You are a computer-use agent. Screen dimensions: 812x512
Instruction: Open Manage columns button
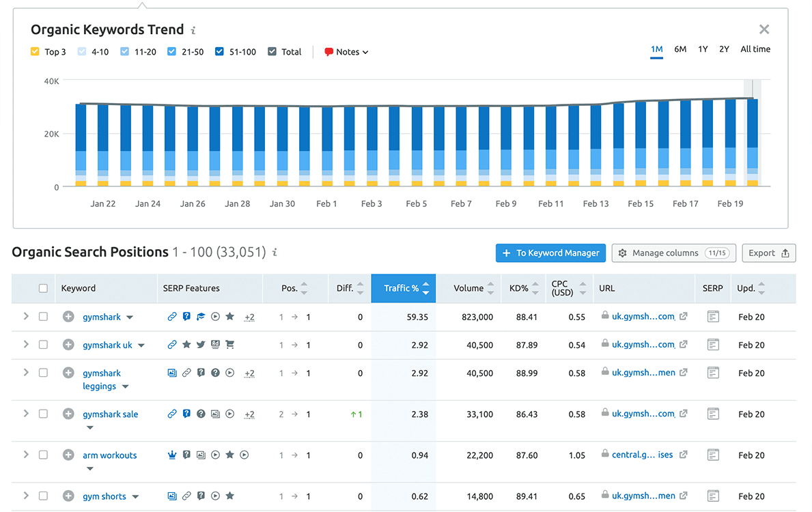[674, 253]
